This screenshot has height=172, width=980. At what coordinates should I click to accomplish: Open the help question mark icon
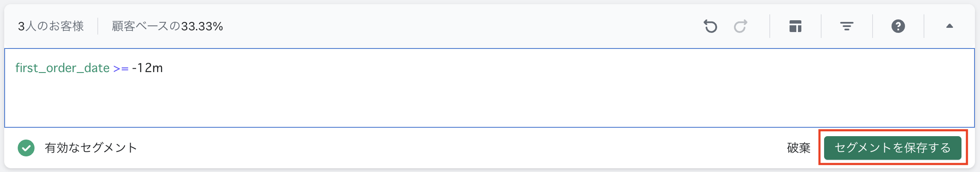(898, 26)
